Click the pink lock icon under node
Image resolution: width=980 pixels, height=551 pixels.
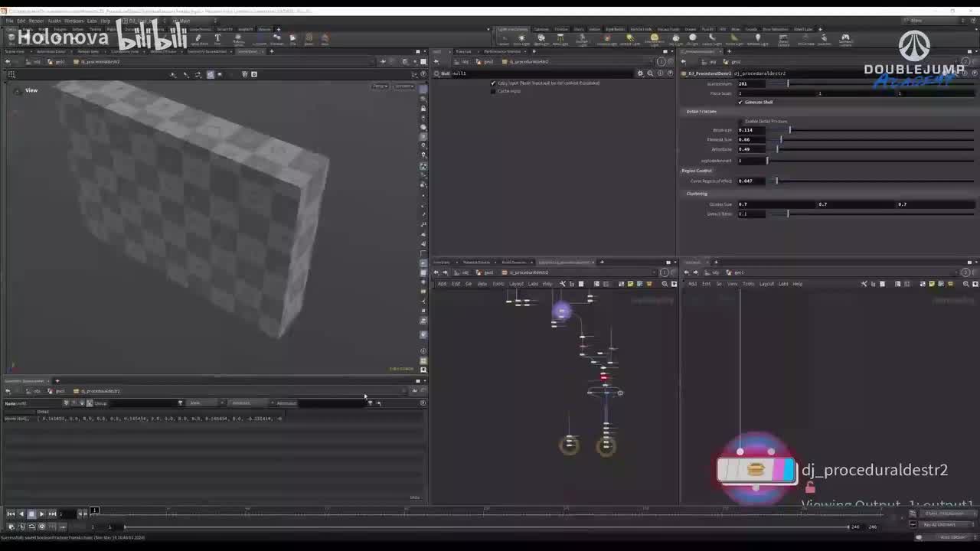pyautogui.click(x=809, y=487)
